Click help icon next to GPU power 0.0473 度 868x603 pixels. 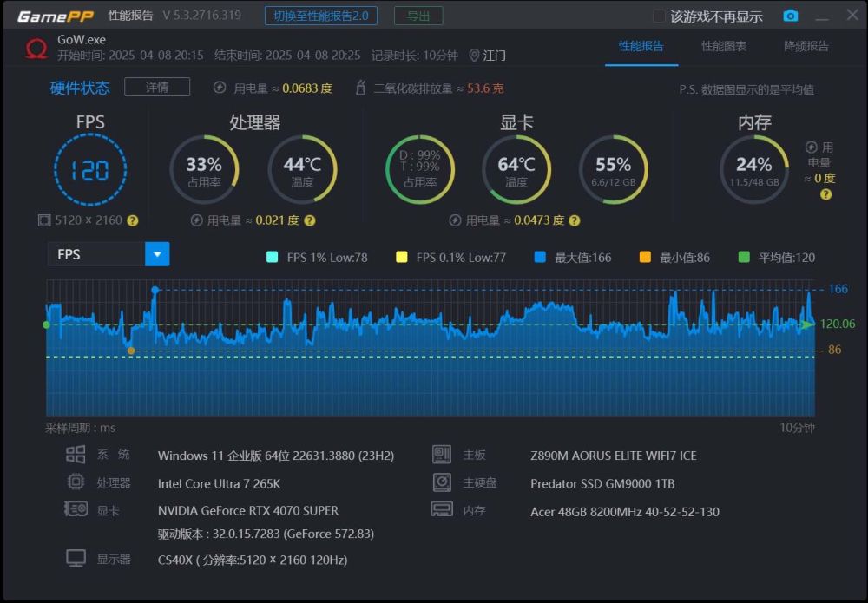coord(575,220)
